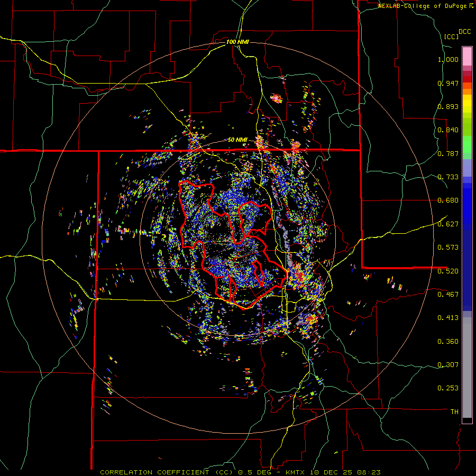Screen dimensions: 476x476
Task: Select the 08:23 timestamp
Action: pos(368,472)
